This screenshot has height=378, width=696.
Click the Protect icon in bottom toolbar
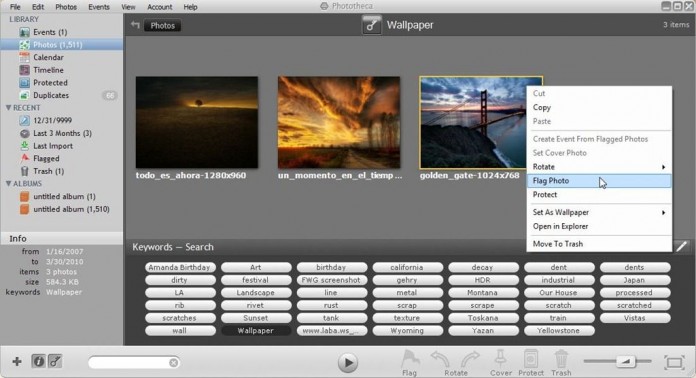point(530,359)
